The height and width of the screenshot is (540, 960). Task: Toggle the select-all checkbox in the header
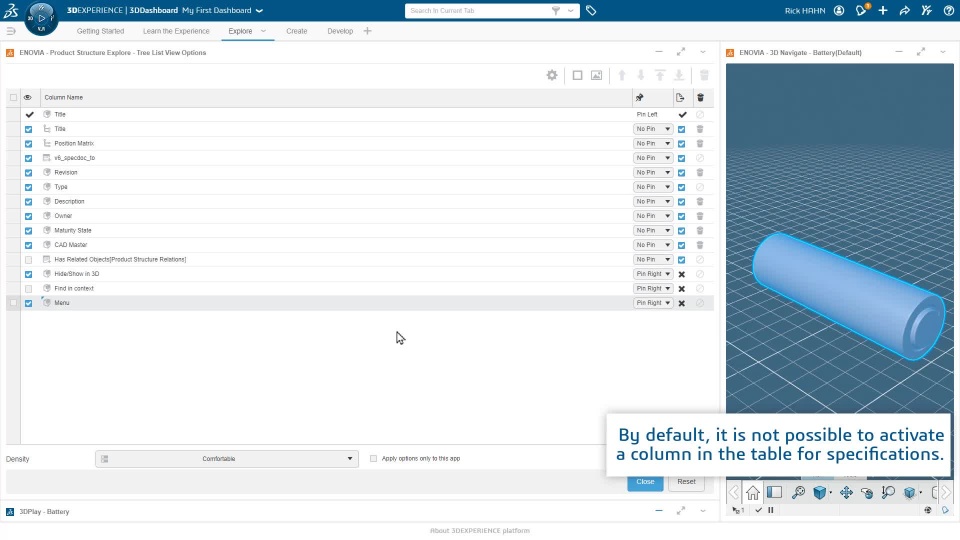(x=13, y=97)
